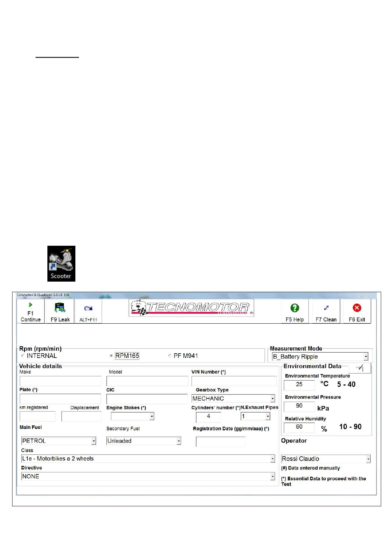Image resolution: width=392 pixels, height=554 pixels.
Task: Click the Tecnomotor logo banner
Action: point(191,308)
